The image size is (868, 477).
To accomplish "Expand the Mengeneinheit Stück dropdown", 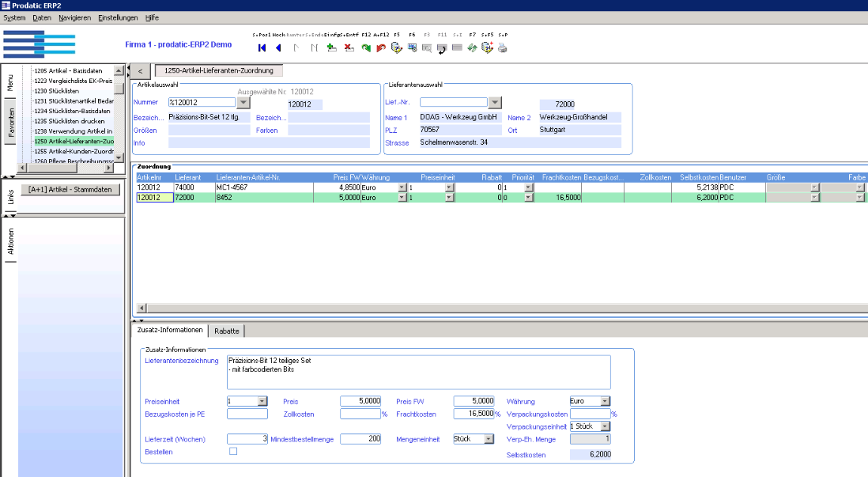I will click(489, 439).
